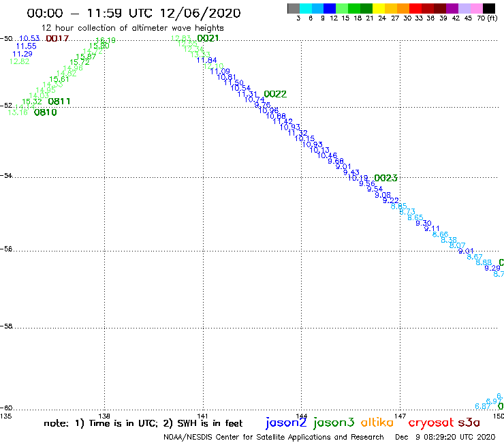
Task: Select the purple swatch in the legend
Action: click(452, 8)
